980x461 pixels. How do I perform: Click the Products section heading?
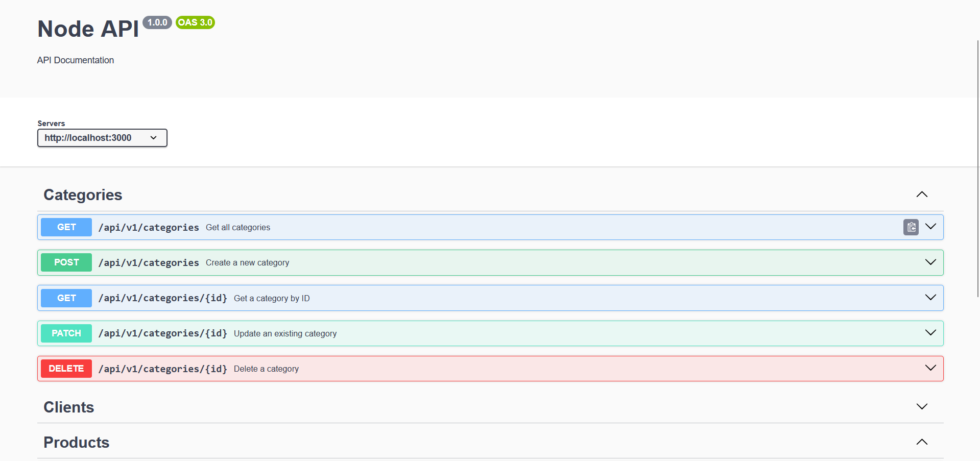[77, 443]
